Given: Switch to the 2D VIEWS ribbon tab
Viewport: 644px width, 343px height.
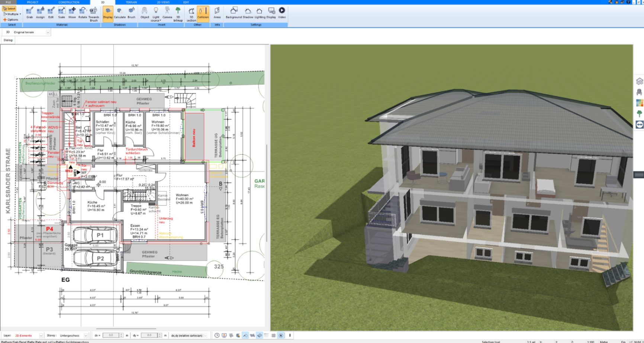Looking at the screenshot, I should [163, 2].
